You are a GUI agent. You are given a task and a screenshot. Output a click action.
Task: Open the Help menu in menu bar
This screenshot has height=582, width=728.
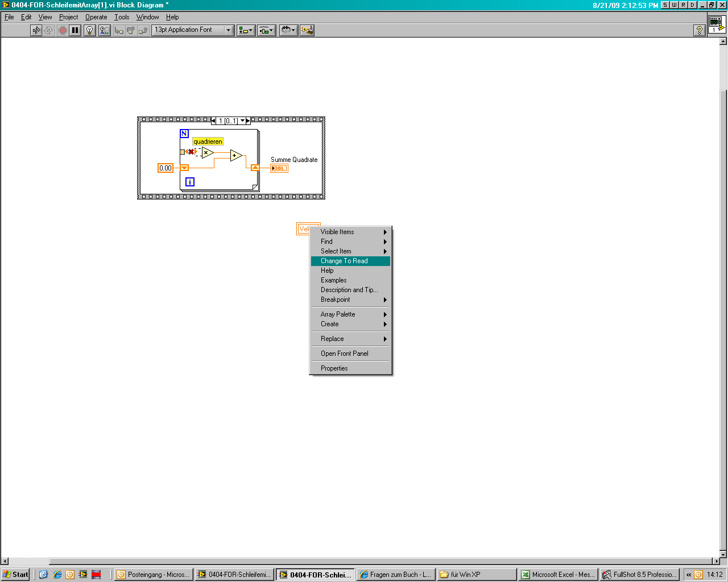coord(172,17)
